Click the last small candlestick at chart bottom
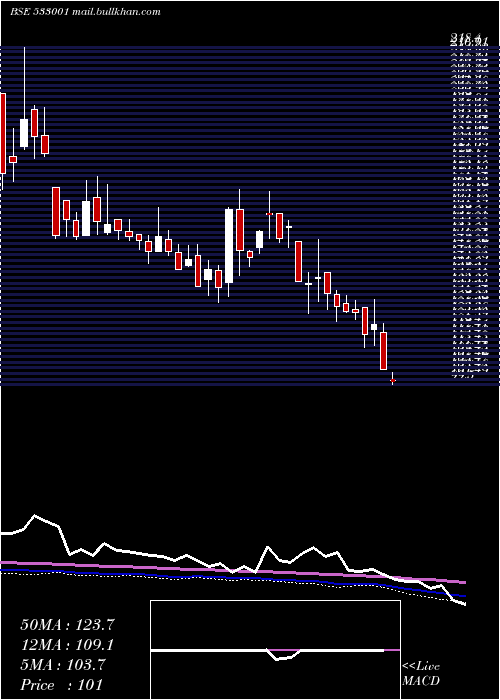 click(393, 379)
